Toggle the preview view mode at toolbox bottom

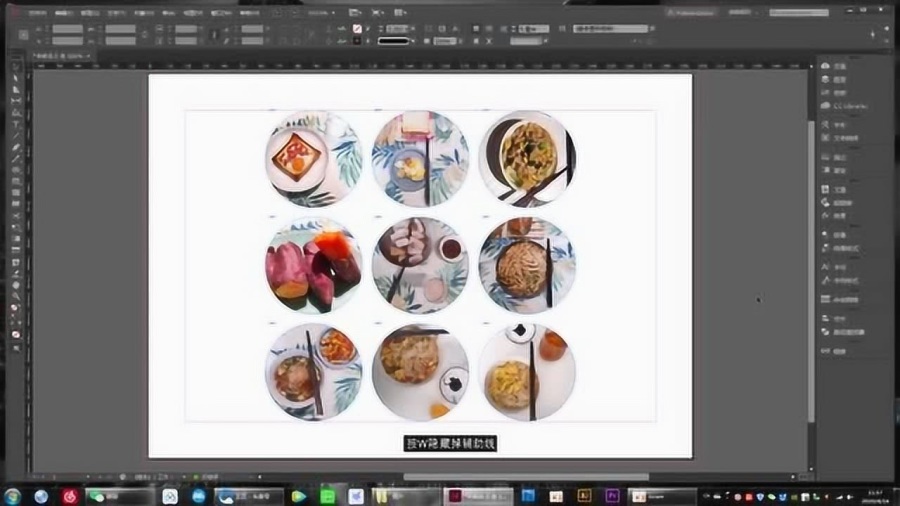coord(16,348)
